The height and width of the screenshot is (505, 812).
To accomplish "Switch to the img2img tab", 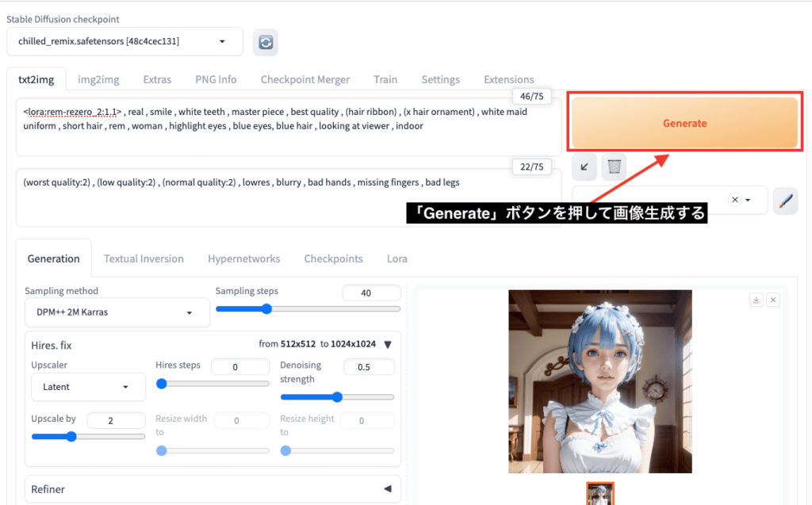I will pos(98,80).
